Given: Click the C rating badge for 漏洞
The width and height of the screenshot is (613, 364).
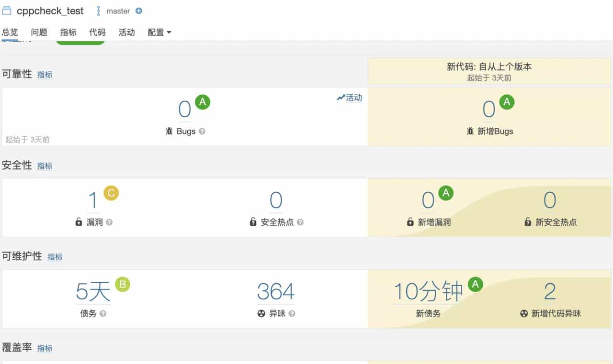Looking at the screenshot, I should (x=111, y=193).
